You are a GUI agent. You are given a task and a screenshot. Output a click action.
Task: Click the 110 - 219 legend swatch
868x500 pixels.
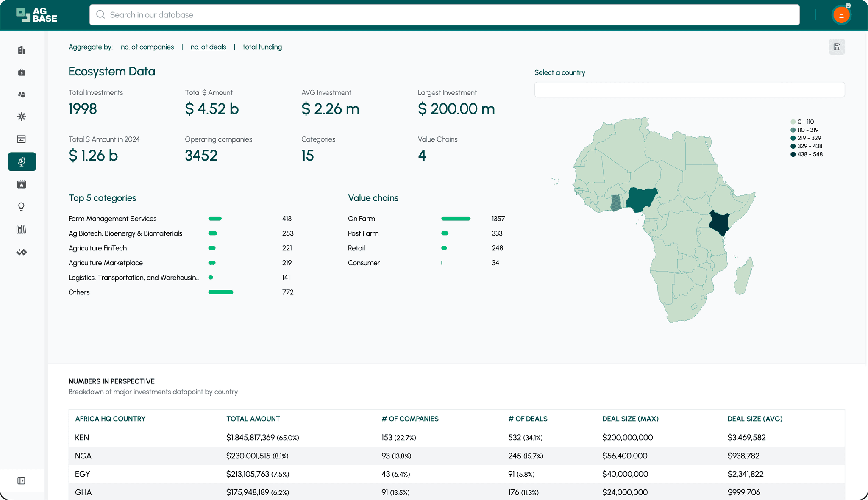click(x=793, y=130)
